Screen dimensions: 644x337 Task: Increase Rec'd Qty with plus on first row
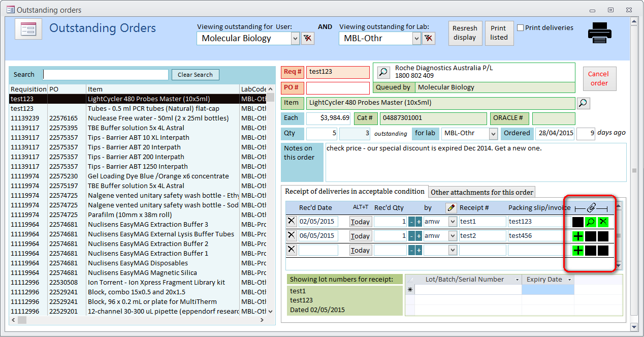point(418,222)
